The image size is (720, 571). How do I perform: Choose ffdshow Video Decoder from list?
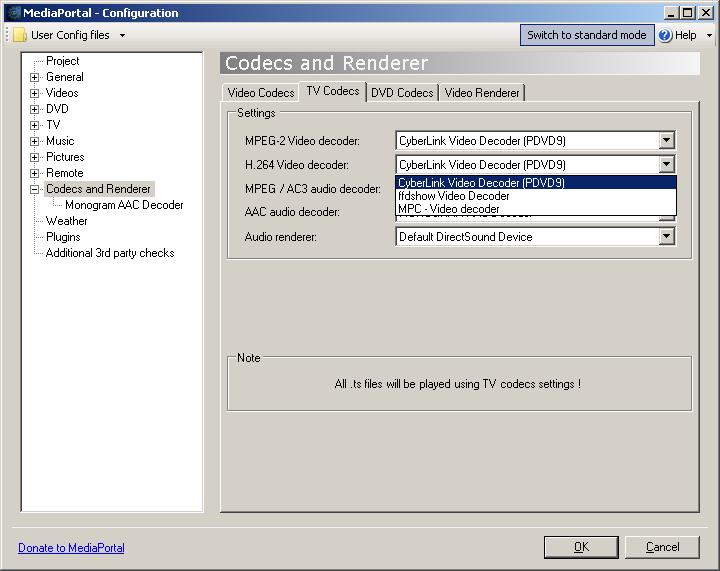[x=454, y=196]
